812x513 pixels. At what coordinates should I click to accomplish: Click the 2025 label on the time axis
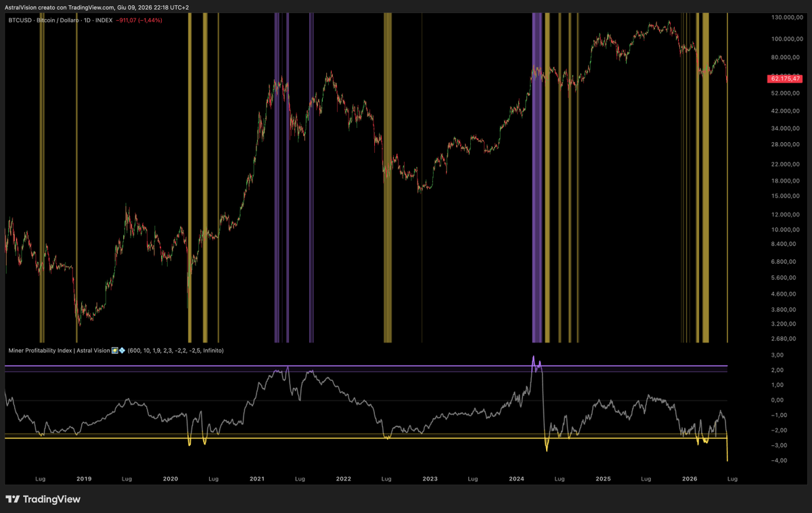pyautogui.click(x=604, y=479)
